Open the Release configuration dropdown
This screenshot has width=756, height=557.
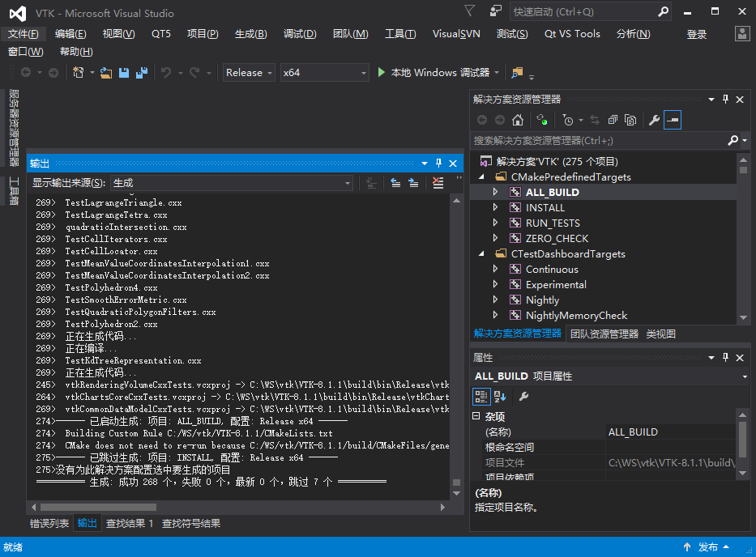[x=249, y=73]
